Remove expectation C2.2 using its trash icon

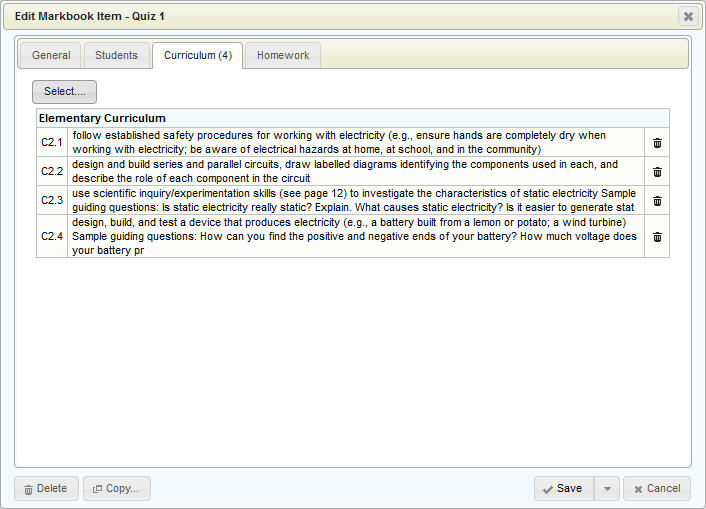pyautogui.click(x=657, y=171)
